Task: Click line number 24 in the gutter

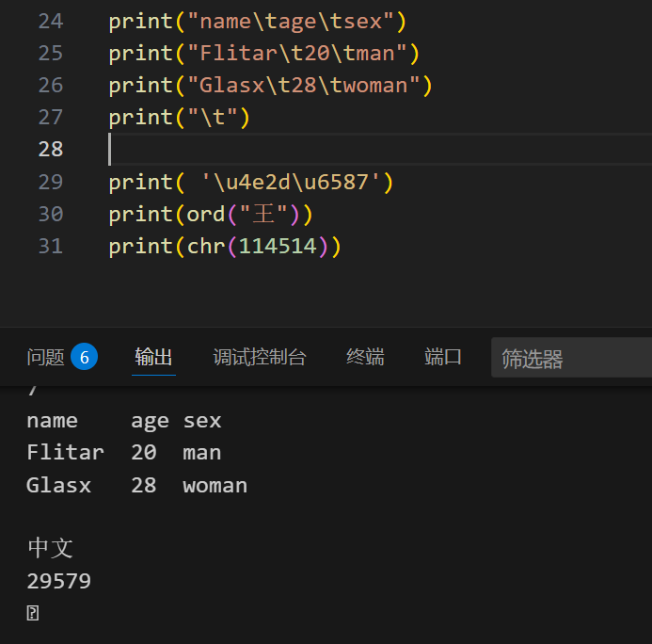Action: [51, 21]
